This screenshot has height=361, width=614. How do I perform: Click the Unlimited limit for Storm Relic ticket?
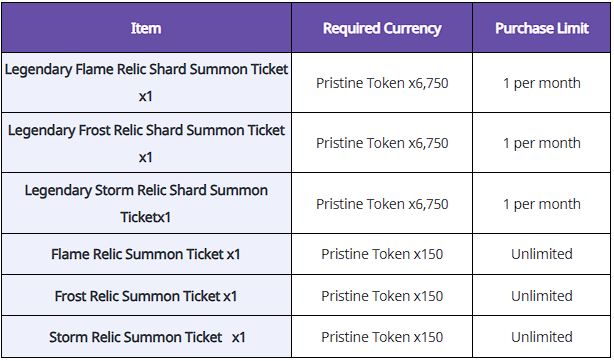[542, 337]
